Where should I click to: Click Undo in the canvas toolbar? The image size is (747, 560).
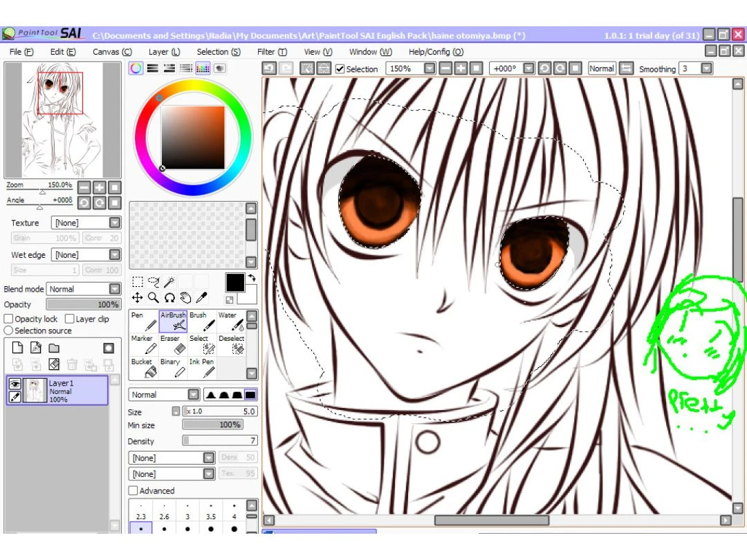tap(269, 68)
